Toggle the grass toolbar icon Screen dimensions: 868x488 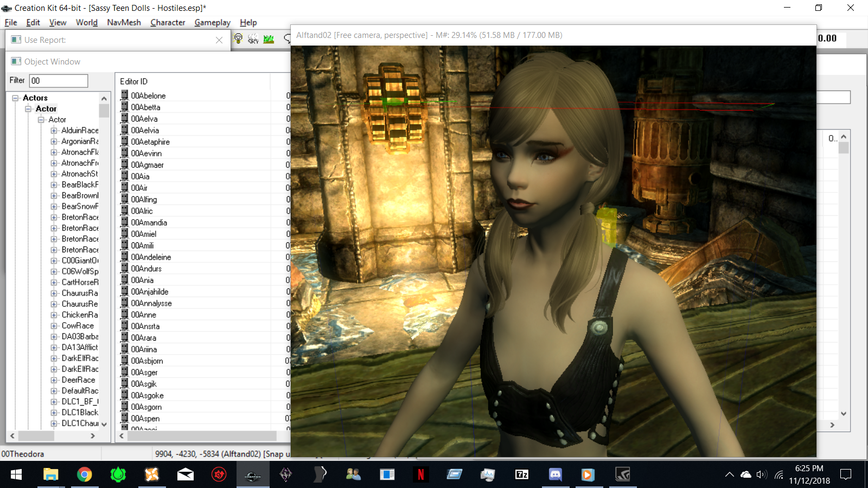pyautogui.click(x=269, y=38)
